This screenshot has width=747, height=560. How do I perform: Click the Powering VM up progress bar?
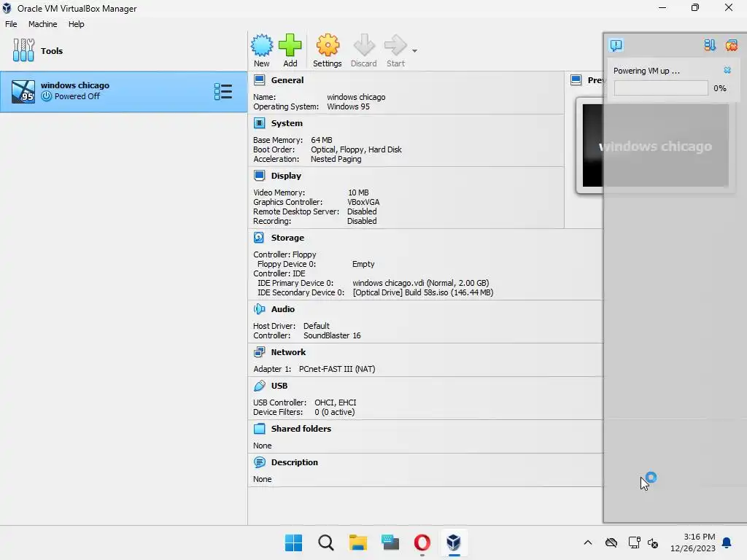pyautogui.click(x=661, y=88)
